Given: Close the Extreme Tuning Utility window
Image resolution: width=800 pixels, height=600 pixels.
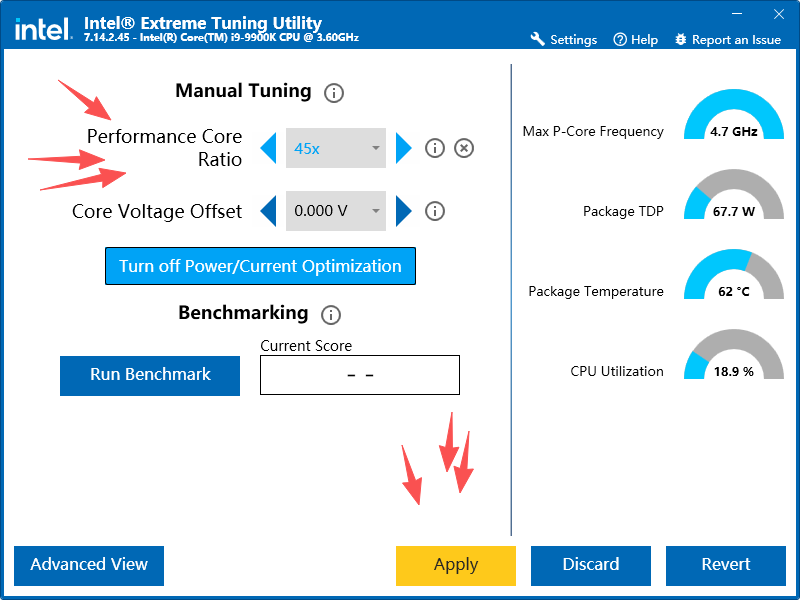Looking at the screenshot, I should [x=779, y=14].
